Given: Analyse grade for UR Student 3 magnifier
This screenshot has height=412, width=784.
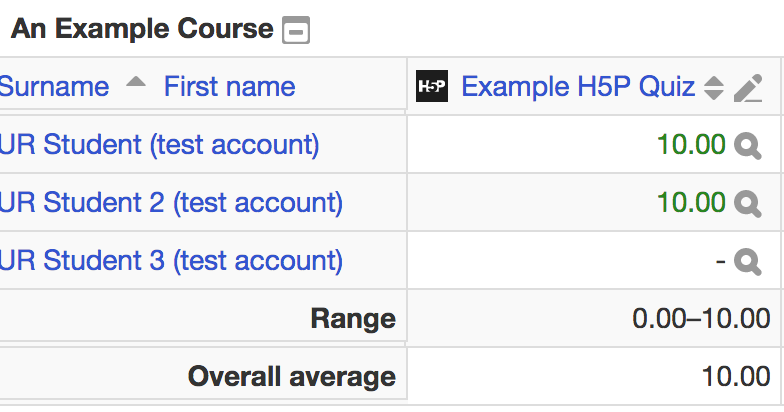Looking at the screenshot, I should [748, 262].
